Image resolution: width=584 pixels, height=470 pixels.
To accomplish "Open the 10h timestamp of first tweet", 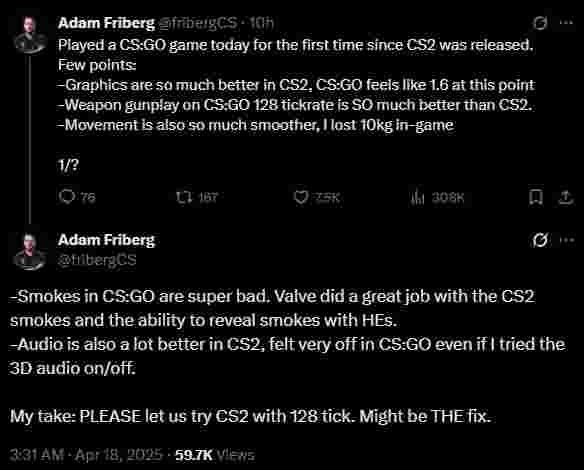I will tap(262, 23).
